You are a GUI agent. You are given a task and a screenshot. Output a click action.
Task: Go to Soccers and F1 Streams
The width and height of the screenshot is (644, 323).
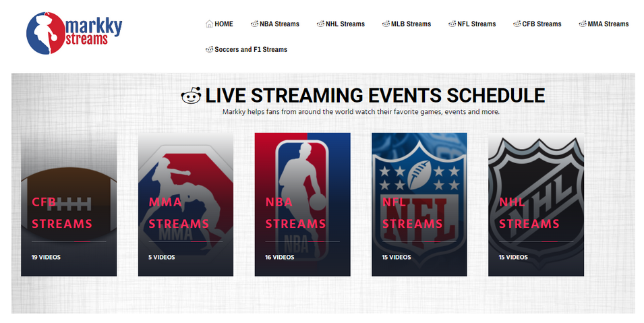(x=251, y=50)
